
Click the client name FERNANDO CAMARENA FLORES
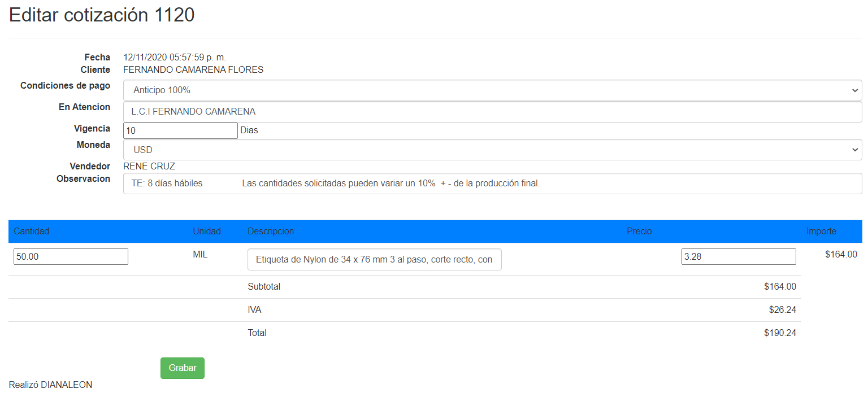point(193,70)
